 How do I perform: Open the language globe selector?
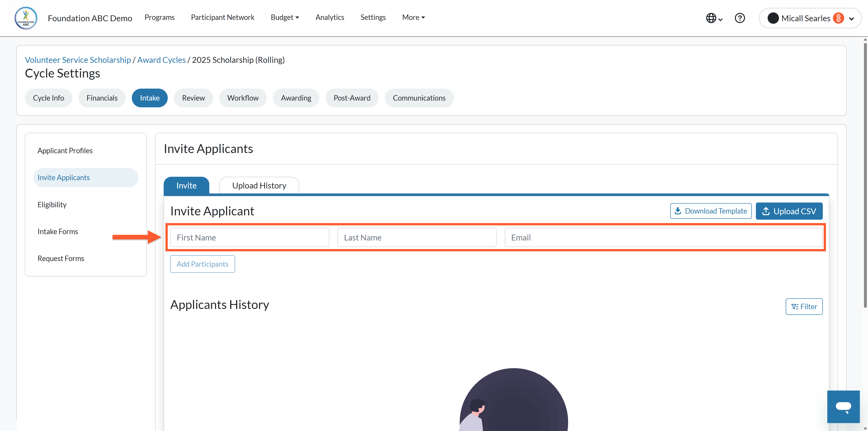[x=714, y=18]
